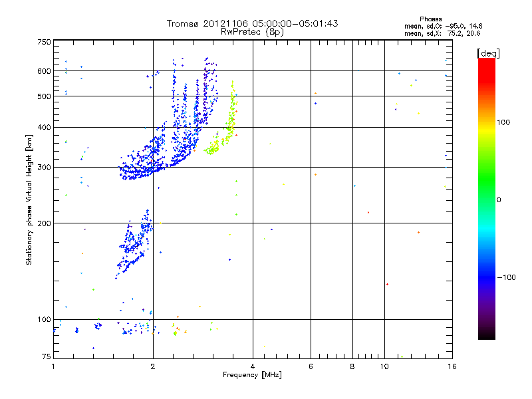Click the y-axis tick label '750'
Viewport: 532px width, 399px height.
pyautogui.click(x=44, y=42)
